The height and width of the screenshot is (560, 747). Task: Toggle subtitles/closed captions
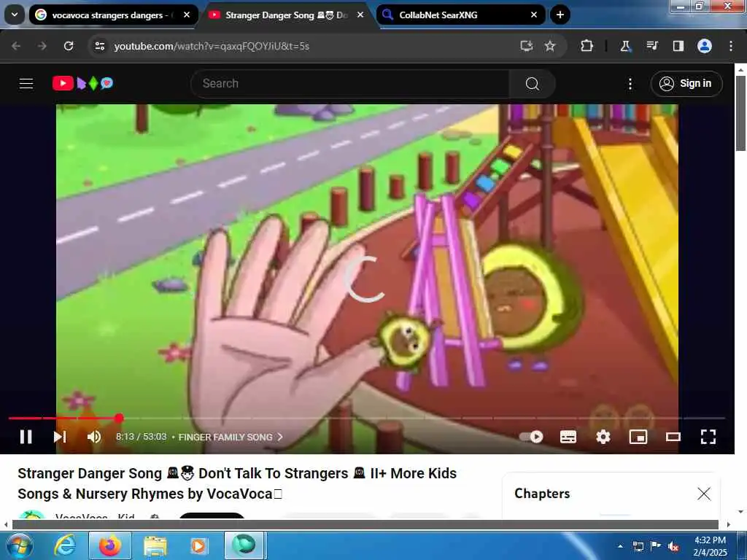tap(568, 437)
